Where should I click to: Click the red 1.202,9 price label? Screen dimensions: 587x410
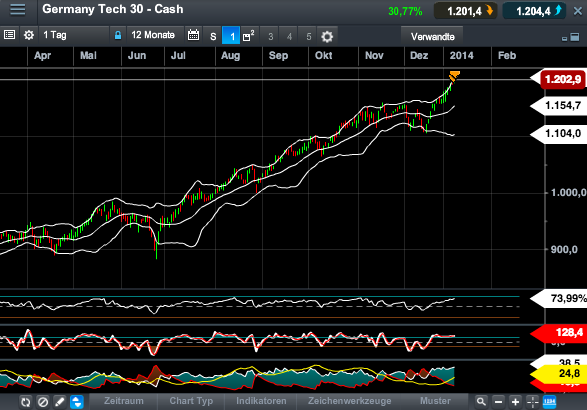563,79
